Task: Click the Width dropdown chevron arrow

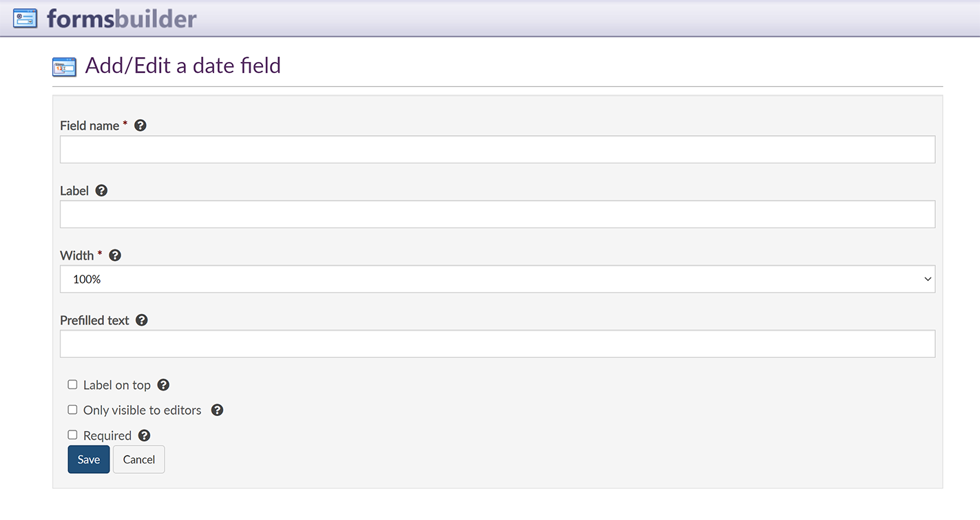Action: pos(927,279)
